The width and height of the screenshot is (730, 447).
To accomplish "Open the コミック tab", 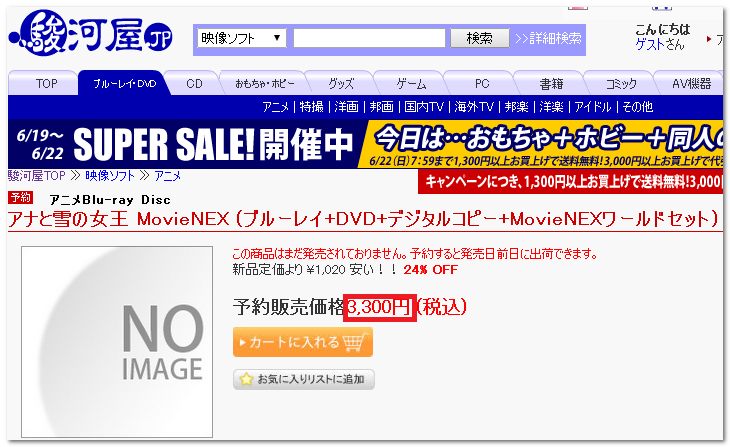I will pyautogui.click(x=621, y=83).
